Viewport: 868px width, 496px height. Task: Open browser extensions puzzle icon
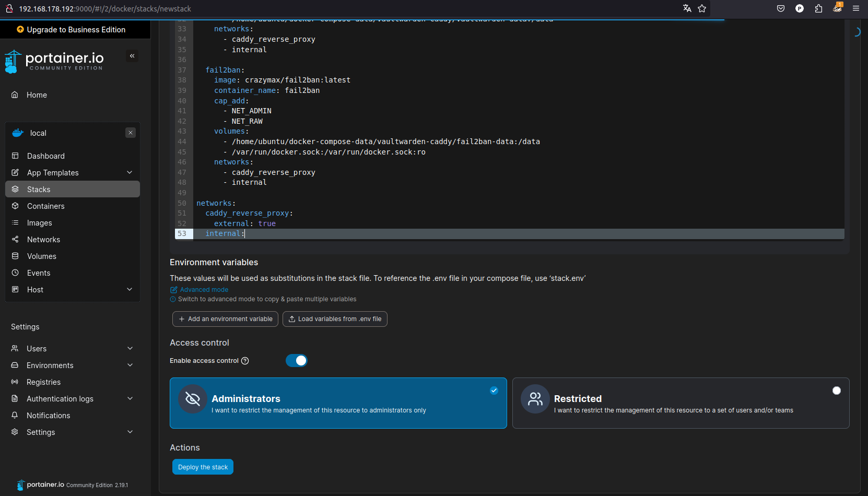(x=818, y=8)
